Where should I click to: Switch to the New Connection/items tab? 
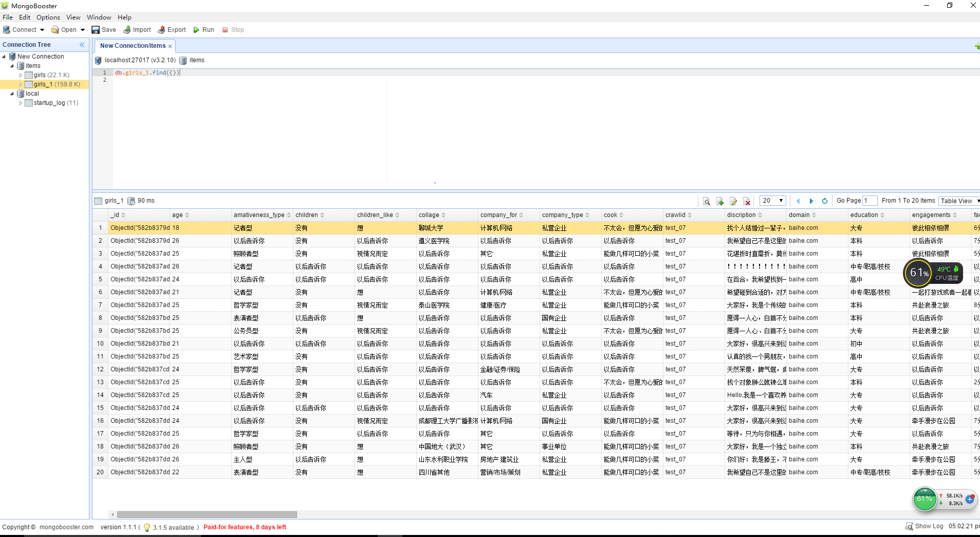133,46
